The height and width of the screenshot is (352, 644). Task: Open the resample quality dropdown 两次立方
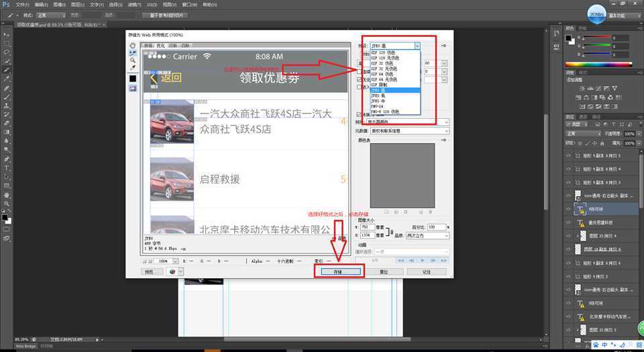pyautogui.click(x=427, y=236)
